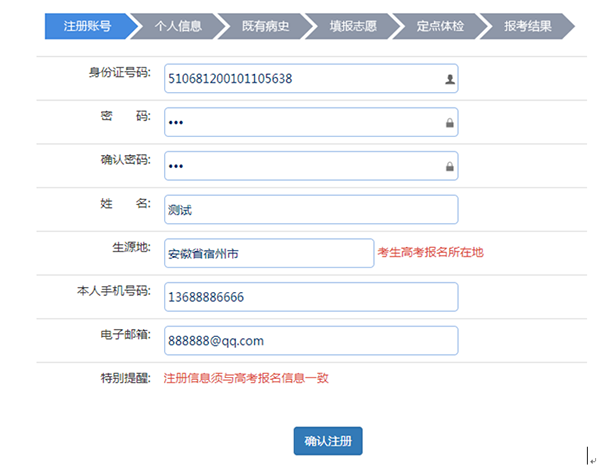Click the red 注册信息须与高考报名信息一致 reminder
The width and height of the screenshot is (600, 471).
click(x=246, y=378)
